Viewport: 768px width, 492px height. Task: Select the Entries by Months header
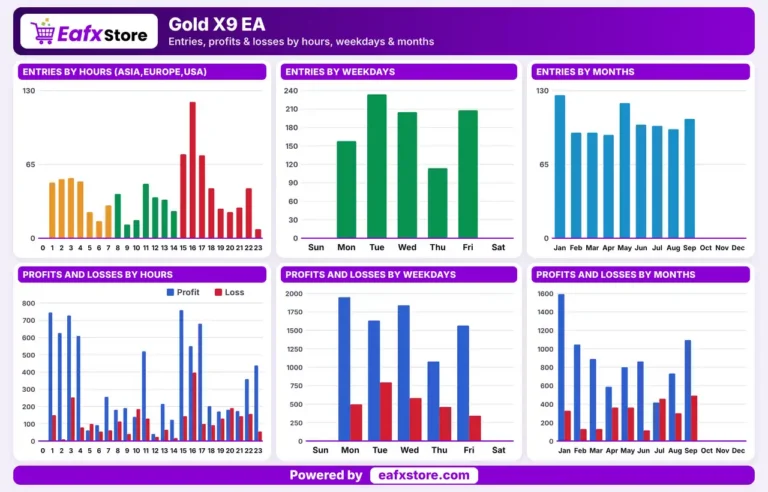(641, 72)
